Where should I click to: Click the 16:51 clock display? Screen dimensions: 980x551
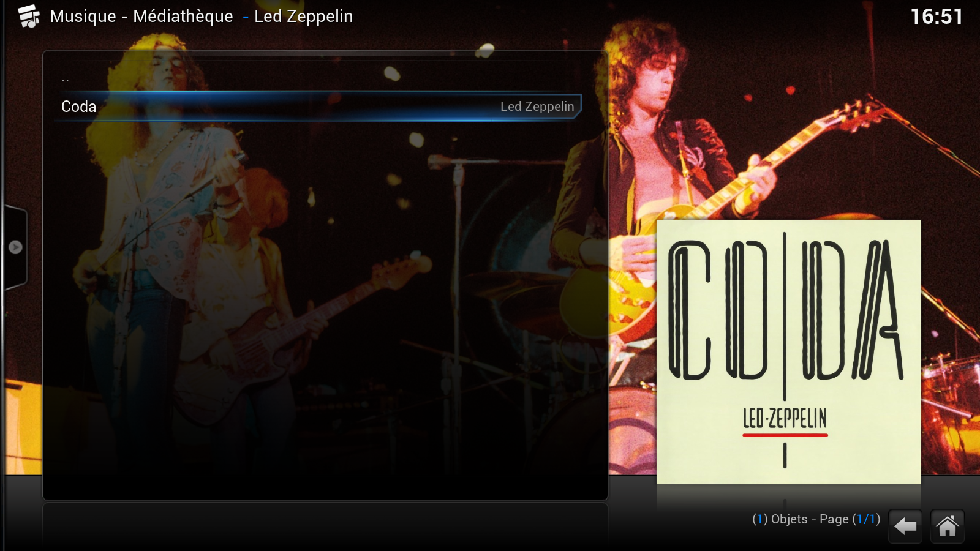(937, 17)
